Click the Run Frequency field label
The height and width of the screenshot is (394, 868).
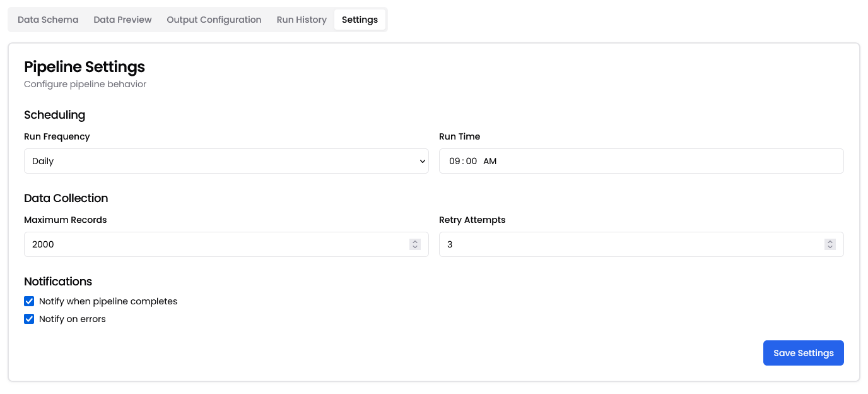tap(57, 136)
